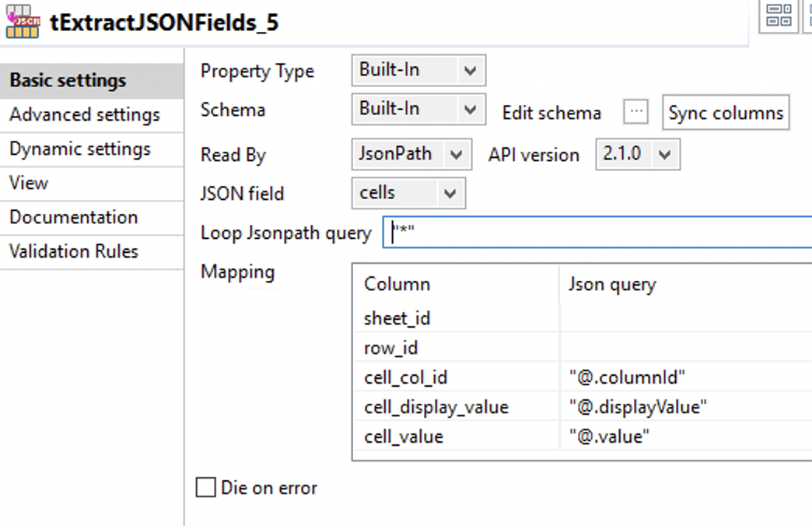The width and height of the screenshot is (812, 526).
Task: Click the grid layout icon at top right
Action: 779,15
